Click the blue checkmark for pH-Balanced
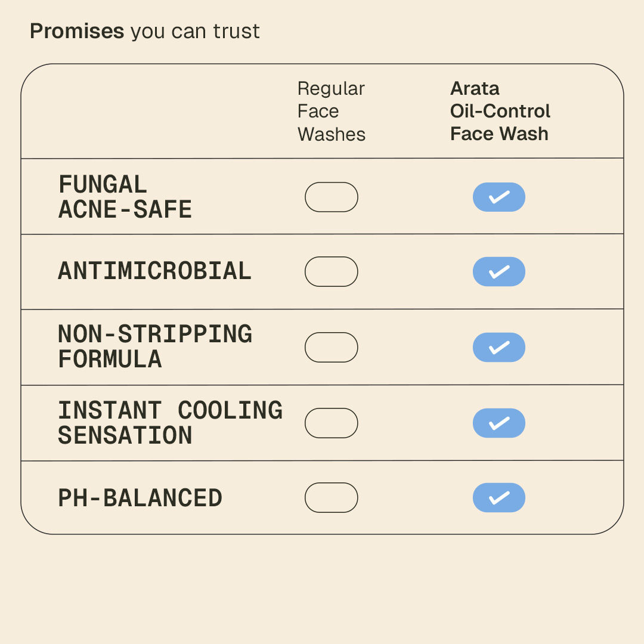Image resolution: width=644 pixels, height=644 pixels. (x=499, y=498)
